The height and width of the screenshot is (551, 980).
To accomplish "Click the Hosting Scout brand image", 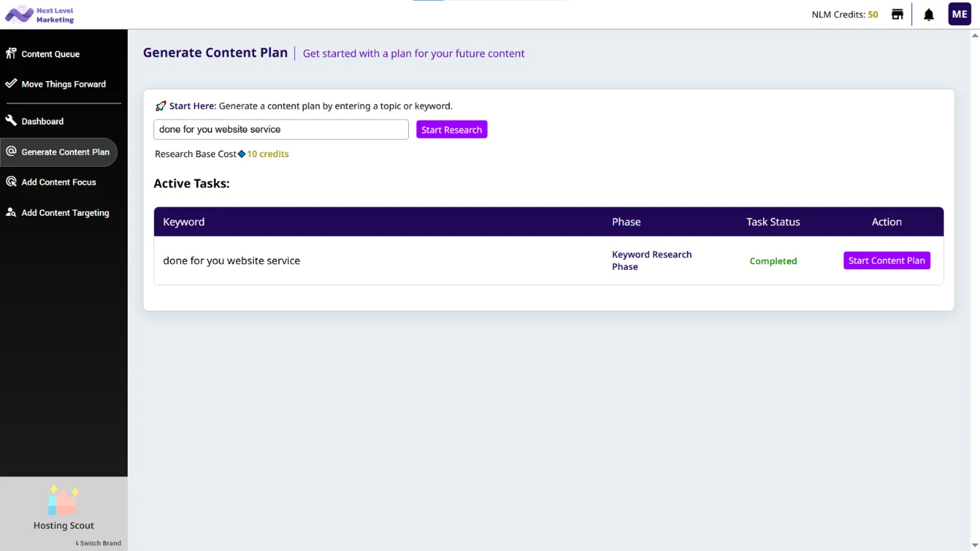I will pos(63,500).
